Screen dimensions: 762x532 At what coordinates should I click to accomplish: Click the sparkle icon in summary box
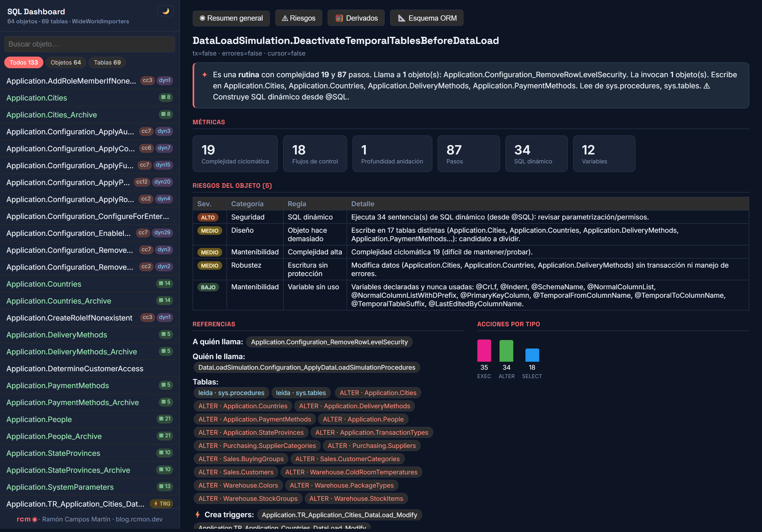[205, 75]
